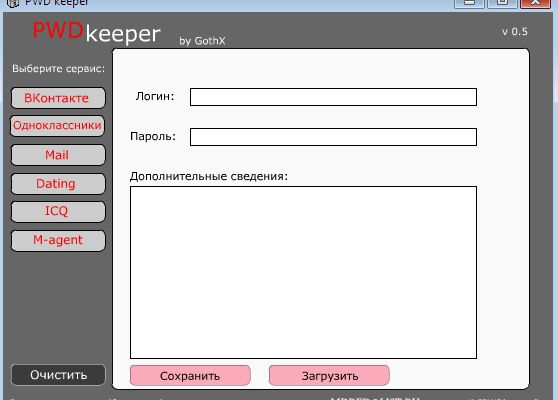Pick the Mail service button
558x400 pixels.
[58, 155]
